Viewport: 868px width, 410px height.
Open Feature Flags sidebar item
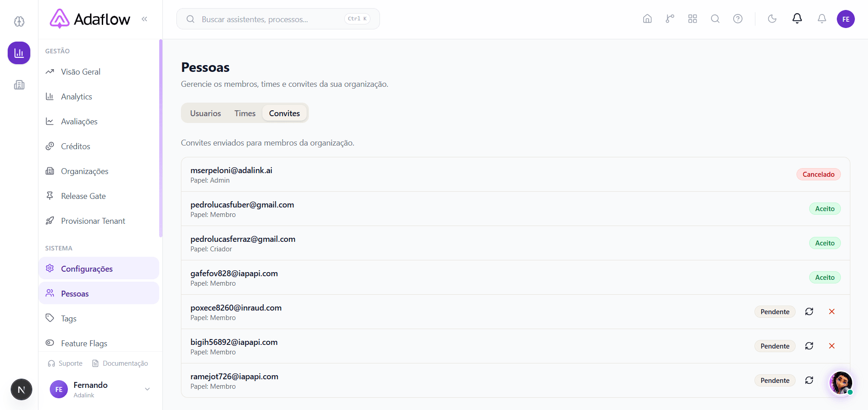(99, 343)
